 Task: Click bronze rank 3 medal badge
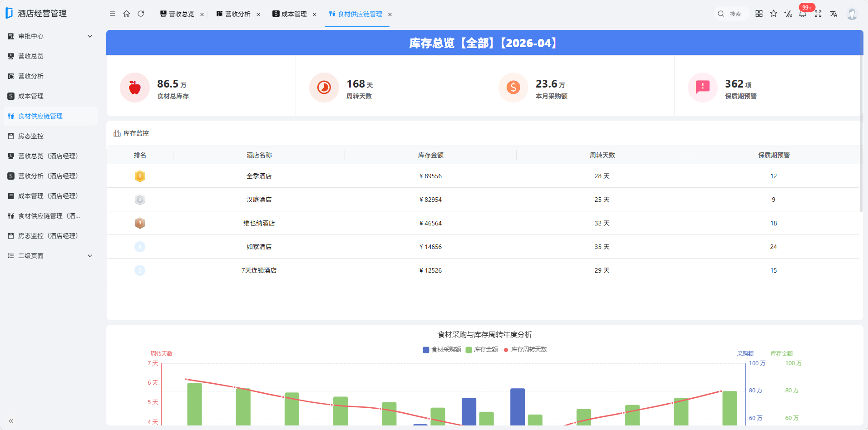(x=140, y=223)
